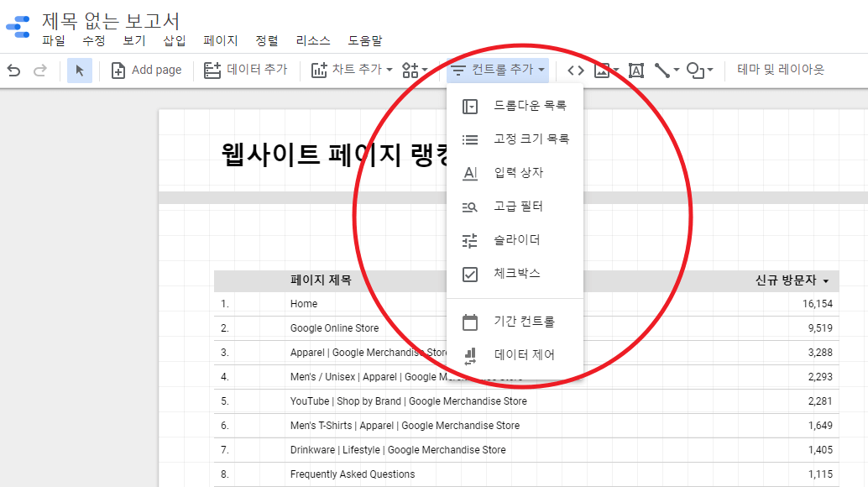Viewport: 868px width, 487px height.
Task: Click the redo arrow icon
Action: (x=39, y=71)
